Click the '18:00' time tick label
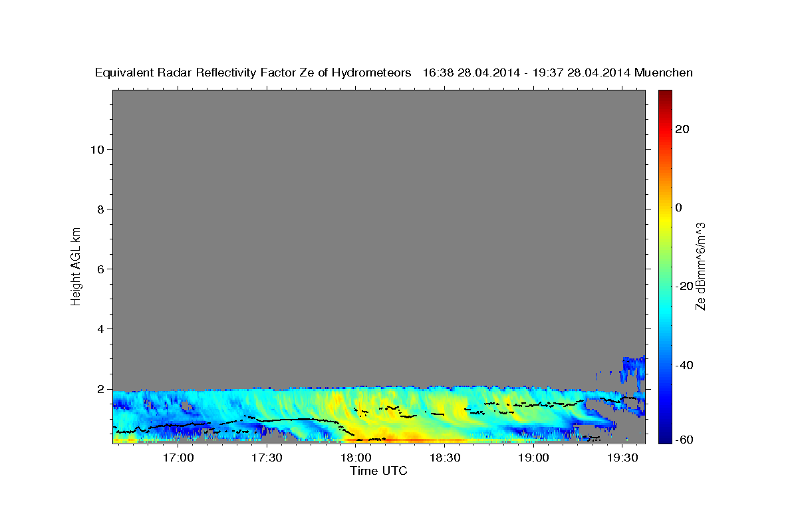798x532 pixels. point(356,458)
